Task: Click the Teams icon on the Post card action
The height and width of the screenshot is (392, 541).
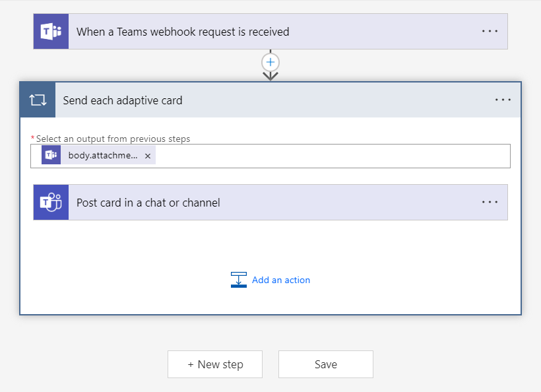Action: click(51, 203)
